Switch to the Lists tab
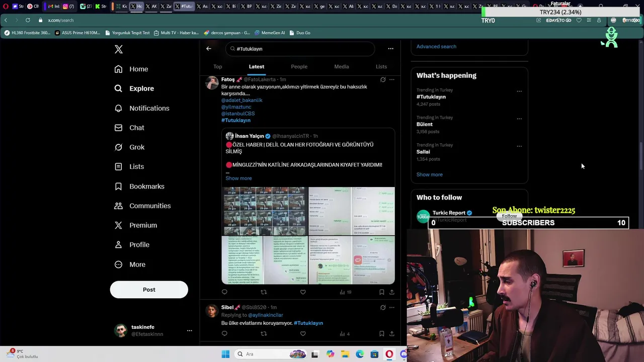Image resolution: width=644 pixels, height=362 pixels. point(381,66)
